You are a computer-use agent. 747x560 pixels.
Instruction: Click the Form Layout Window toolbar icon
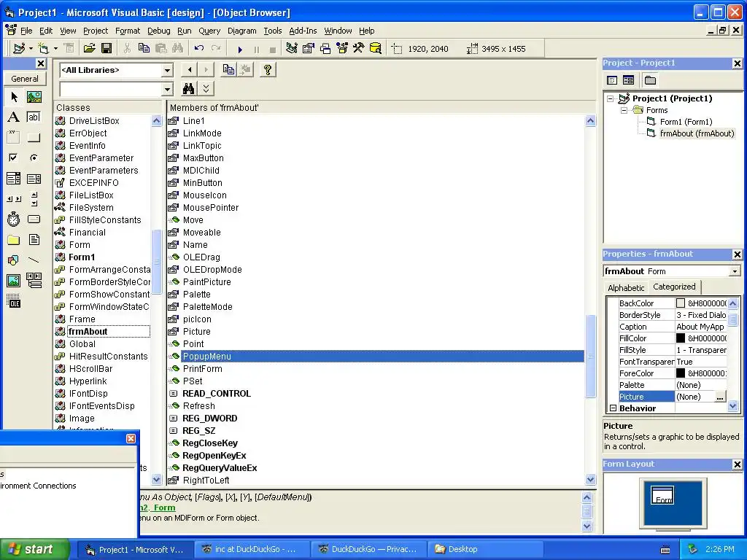point(325,49)
